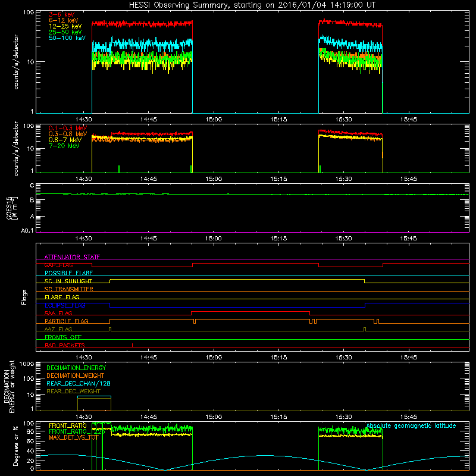This screenshot has width=476, height=476.
Task: Select the SC_TRANSMITTER label
Action: click(68, 289)
